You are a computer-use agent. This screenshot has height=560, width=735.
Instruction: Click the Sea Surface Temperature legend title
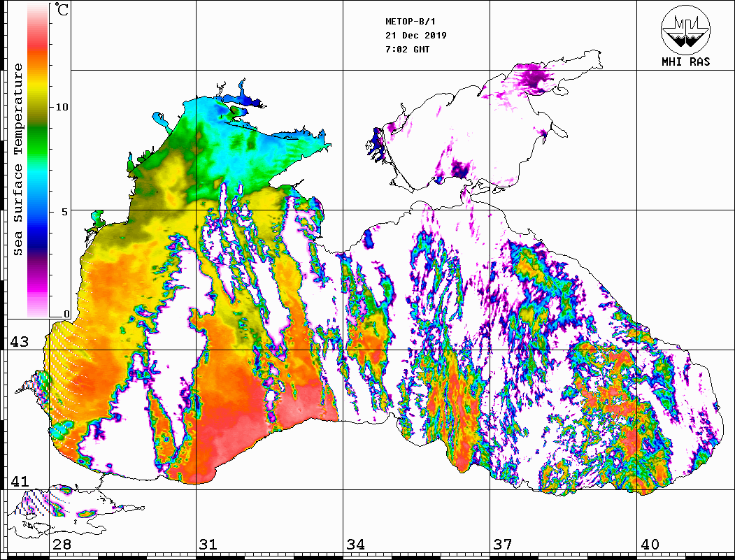click(x=17, y=160)
